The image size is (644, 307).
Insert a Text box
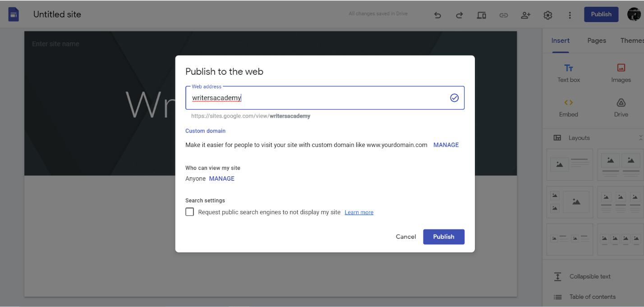[x=569, y=73]
